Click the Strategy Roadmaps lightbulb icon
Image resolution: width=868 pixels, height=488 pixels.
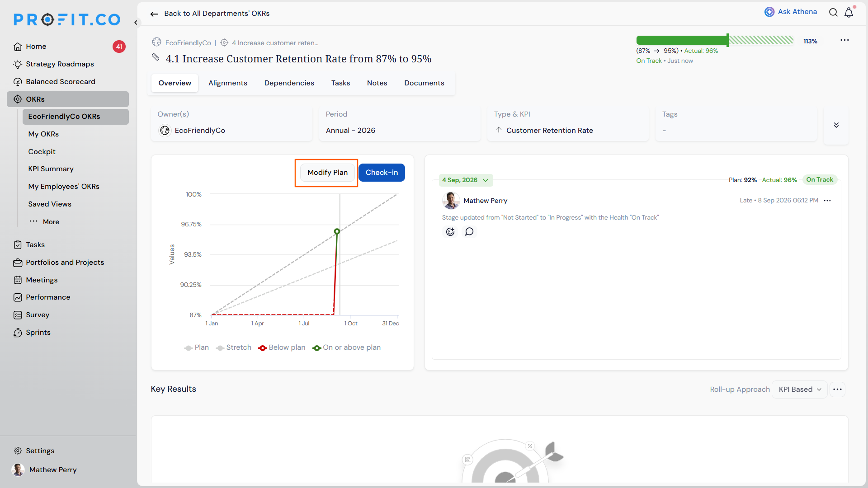point(18,64)
